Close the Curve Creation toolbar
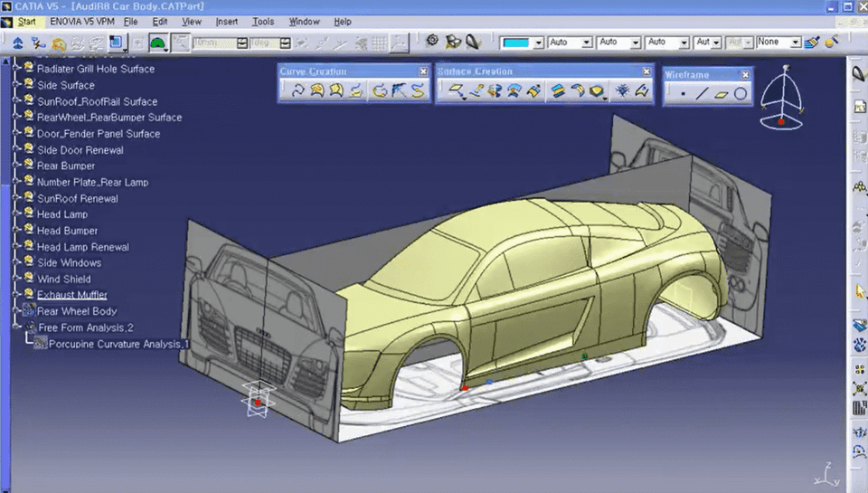Viewport: 868px width, 493px height. click(x=423, y=71)
